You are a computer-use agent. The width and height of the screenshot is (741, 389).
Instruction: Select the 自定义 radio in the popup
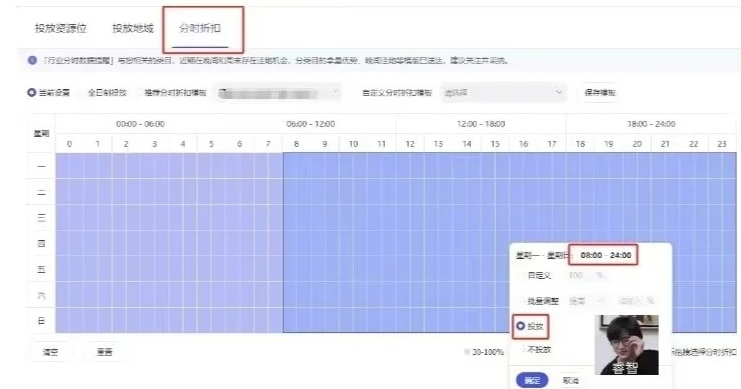tap(522, 276)
